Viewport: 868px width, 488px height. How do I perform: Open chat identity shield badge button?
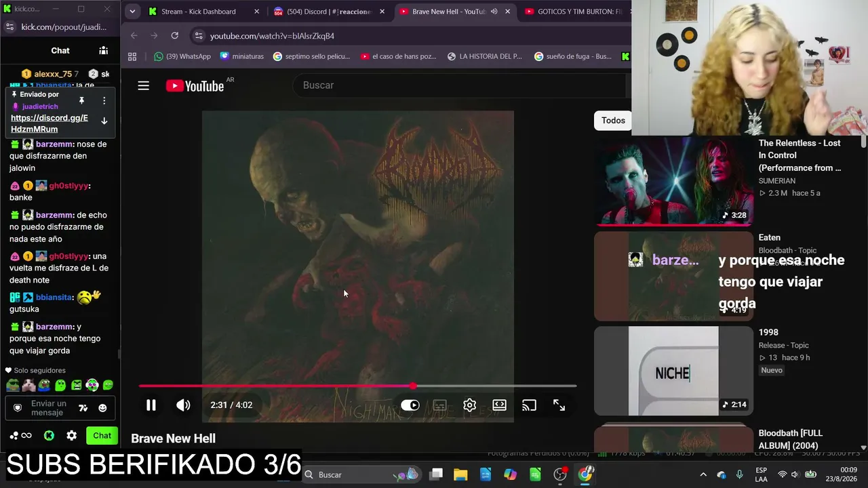point(18,408)
